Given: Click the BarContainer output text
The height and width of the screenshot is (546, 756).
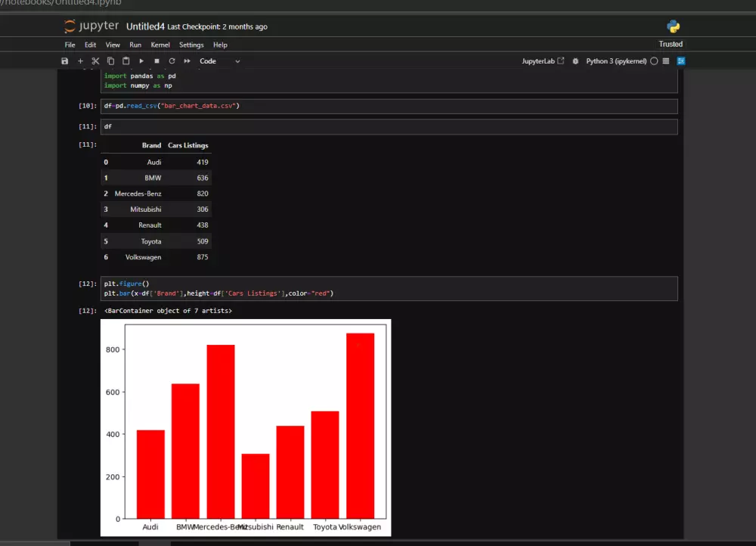Looking at the screenshot, I should pos(168,311).
